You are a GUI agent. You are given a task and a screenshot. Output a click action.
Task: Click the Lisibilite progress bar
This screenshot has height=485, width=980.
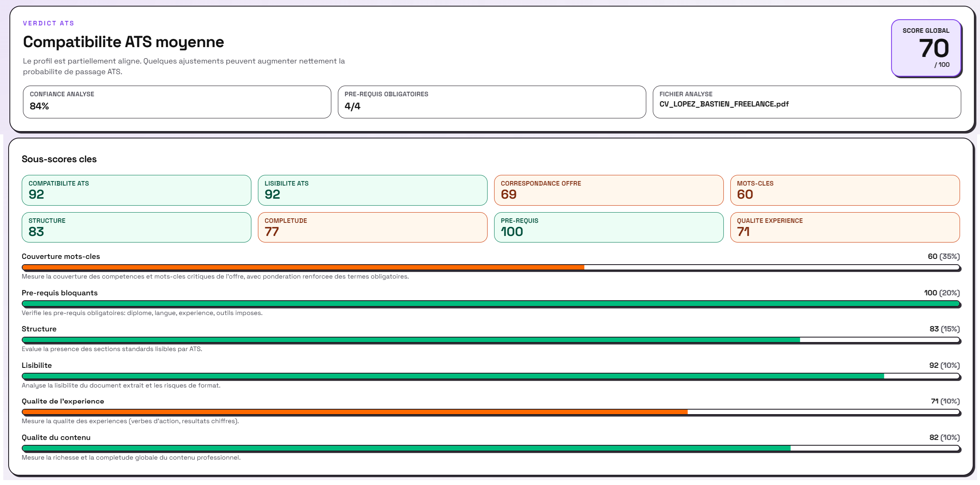491,376
